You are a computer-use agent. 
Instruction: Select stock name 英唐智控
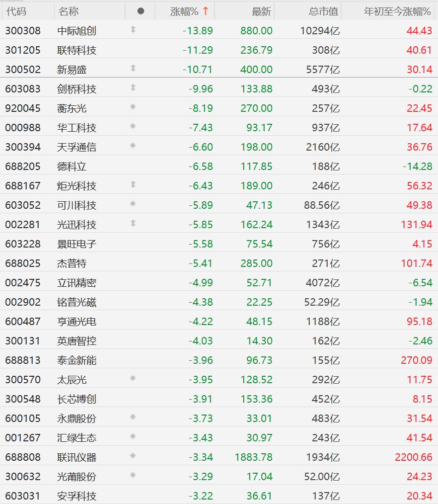(77, 340)
